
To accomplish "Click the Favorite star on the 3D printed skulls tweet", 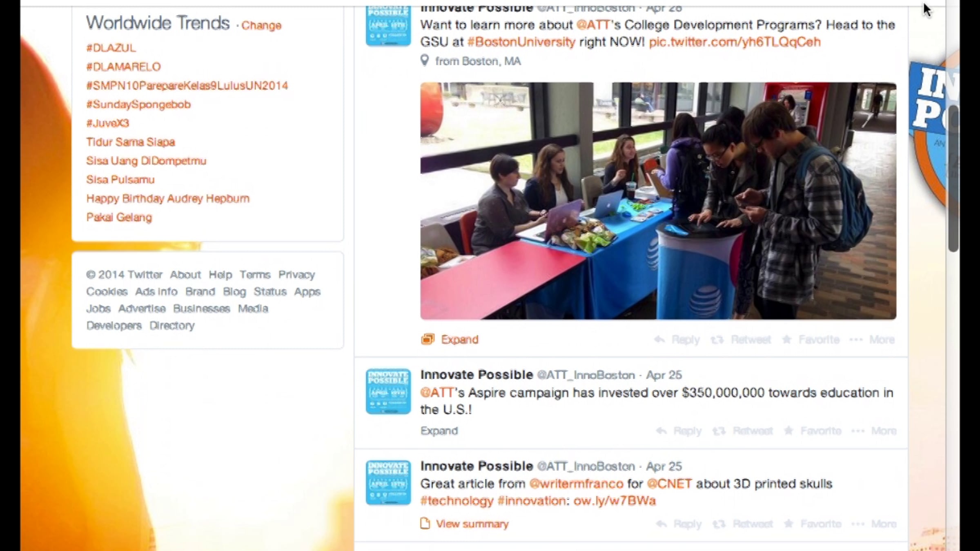I will [788, 523].
